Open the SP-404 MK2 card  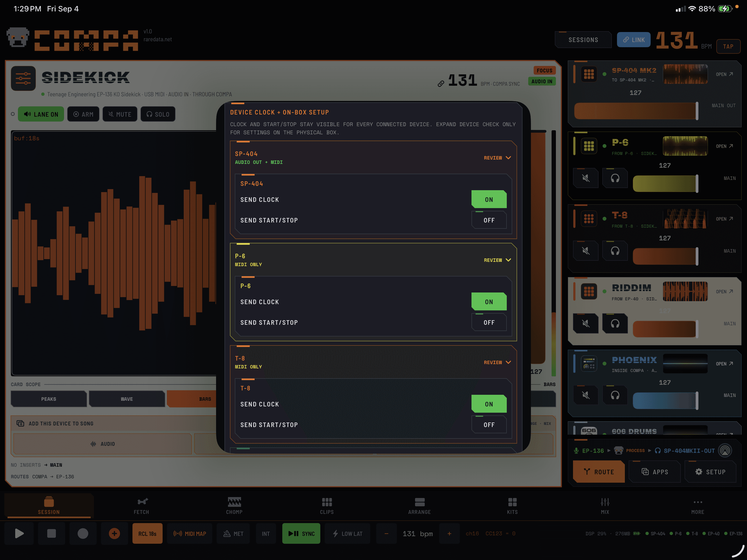pos(724,74)
